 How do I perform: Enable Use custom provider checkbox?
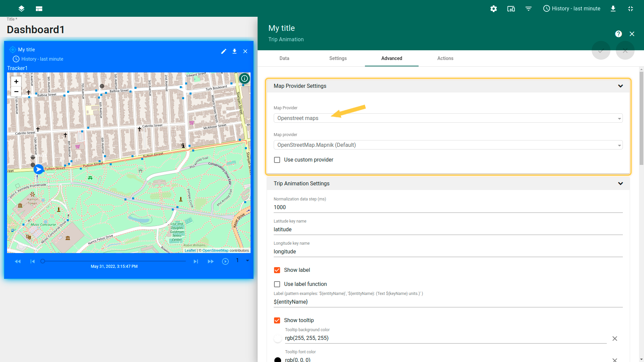pyautogui.click(x=277, y=160)
